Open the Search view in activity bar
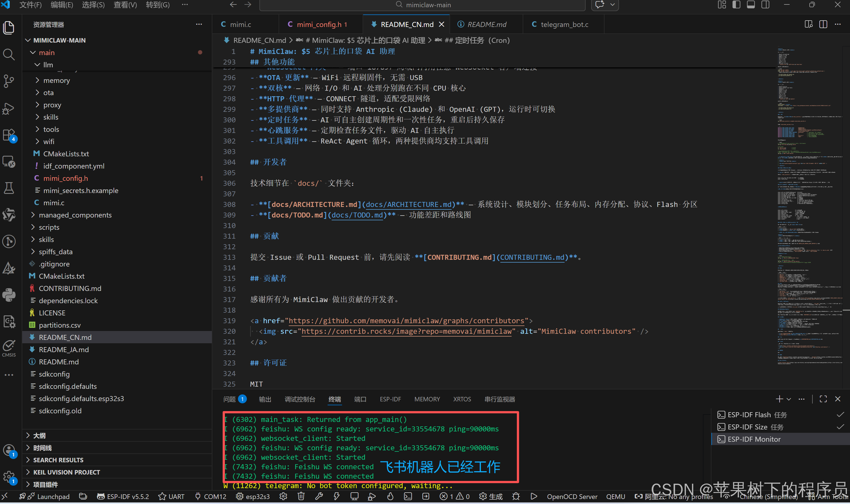Image resolution: width=850 pixels, height=504 pixels. pyautogui.click(x=9, y=54)
